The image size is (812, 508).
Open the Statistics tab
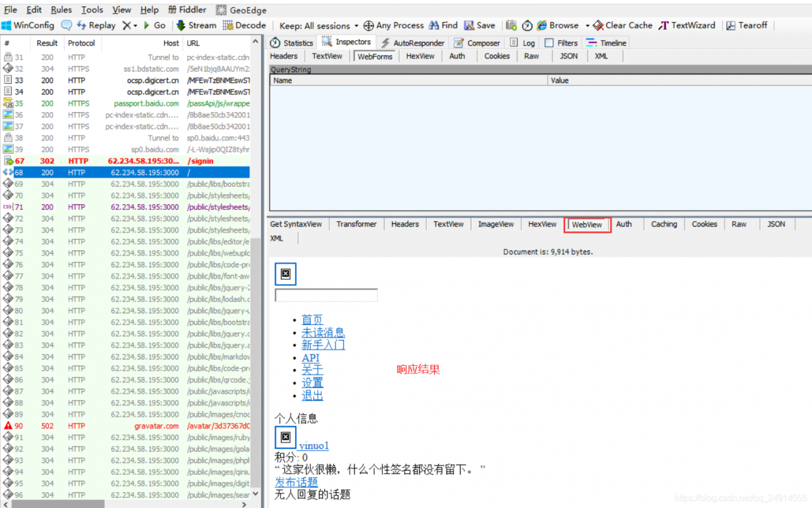point(292,43)
